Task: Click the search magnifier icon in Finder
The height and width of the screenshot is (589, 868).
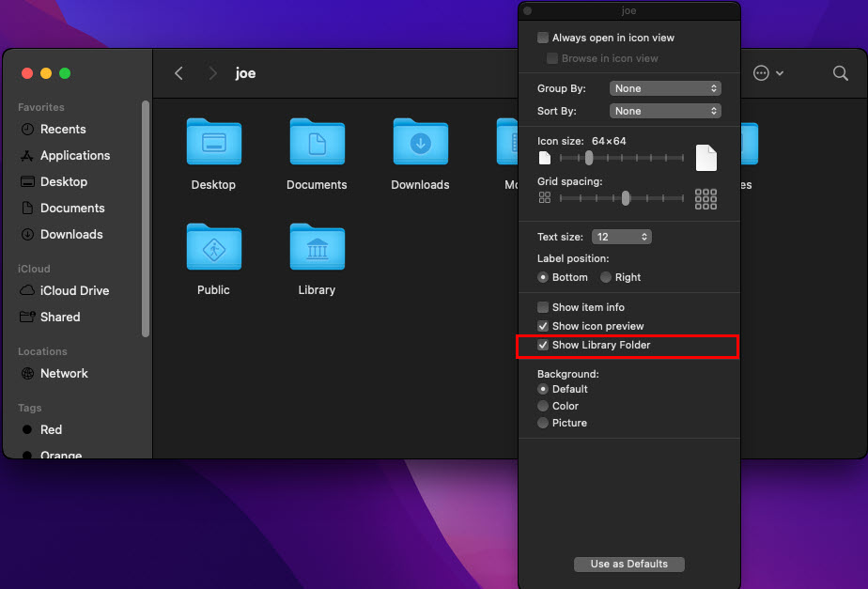Action: (840, 73)
